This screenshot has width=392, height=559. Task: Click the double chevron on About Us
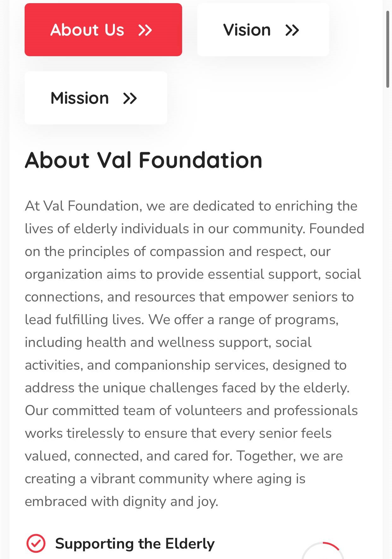145,30
